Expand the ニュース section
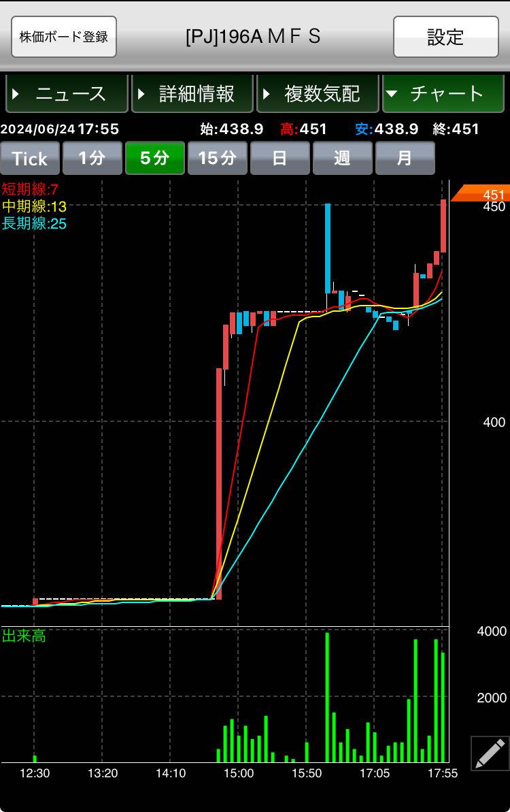510x812 pixels. coord(67,94)
